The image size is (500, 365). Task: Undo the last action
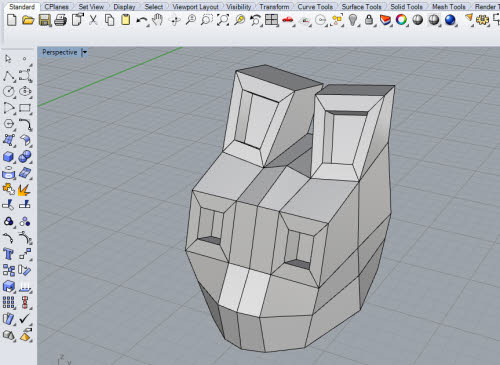click(x=142, y=20)
